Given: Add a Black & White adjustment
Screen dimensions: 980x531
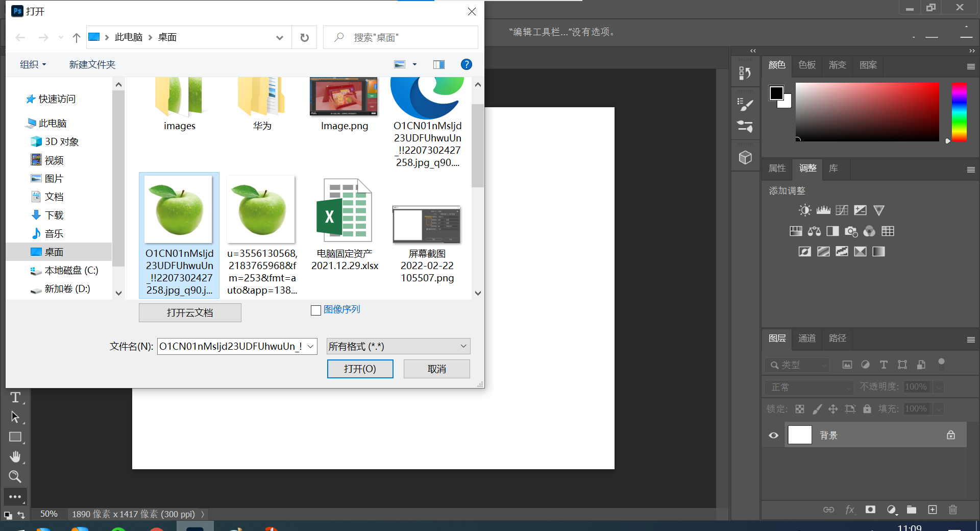Looking at the screenshot, I should pyautogui.click(x=832, y=231).
